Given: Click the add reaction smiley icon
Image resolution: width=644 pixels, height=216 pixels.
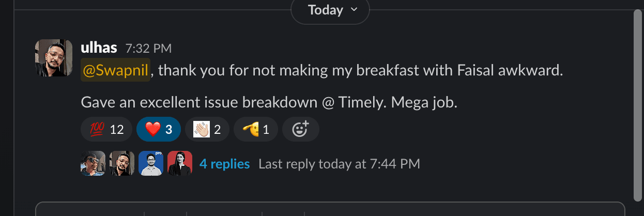Looking at the screenshot, I should pos(300,129).
